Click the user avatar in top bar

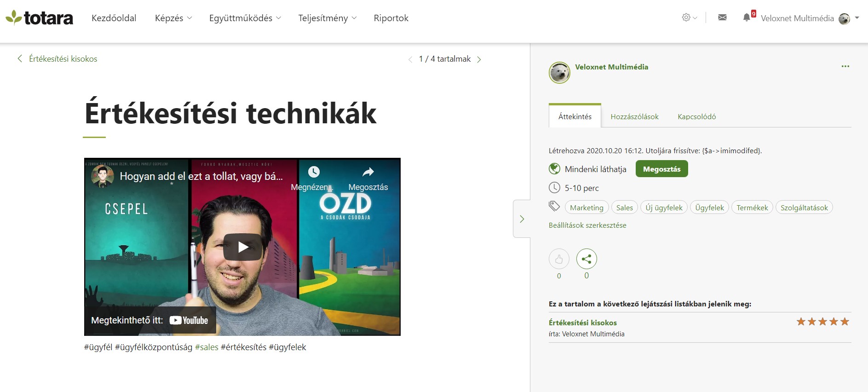(844, 18)
